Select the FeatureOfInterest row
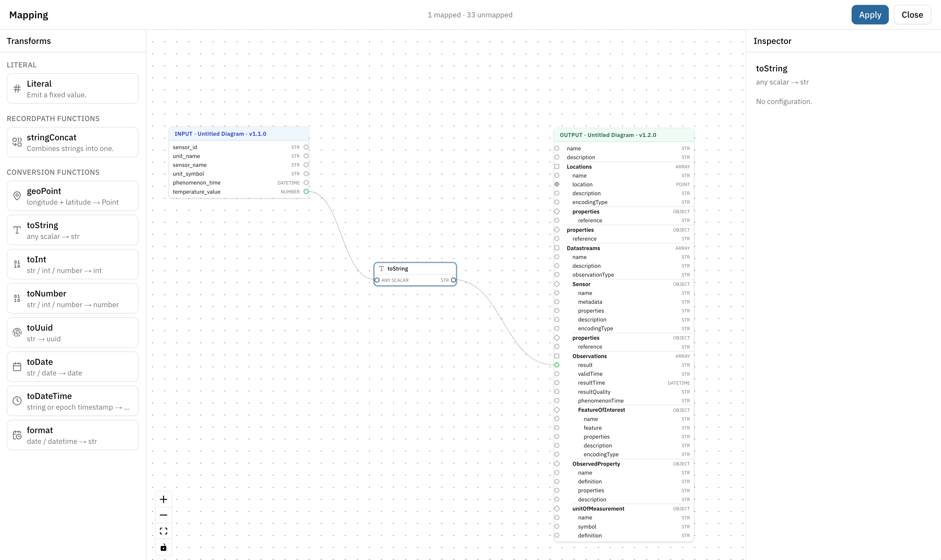The width and height of the screenshot is (941, 560). click(x=624, y=410)
